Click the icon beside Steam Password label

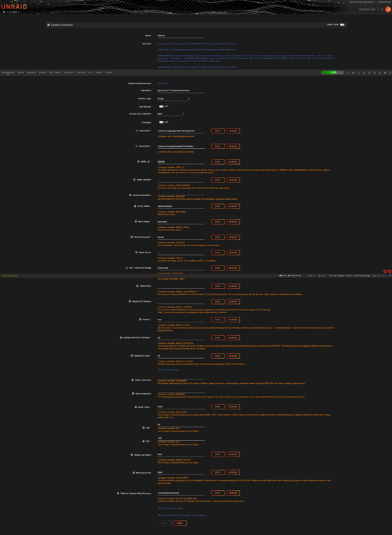(x=133, y=393)
